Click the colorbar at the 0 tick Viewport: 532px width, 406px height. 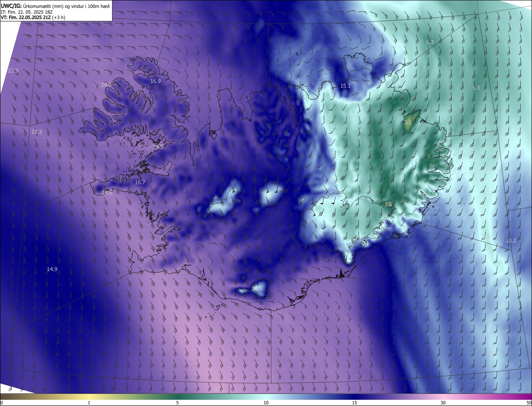pos(1,403)
